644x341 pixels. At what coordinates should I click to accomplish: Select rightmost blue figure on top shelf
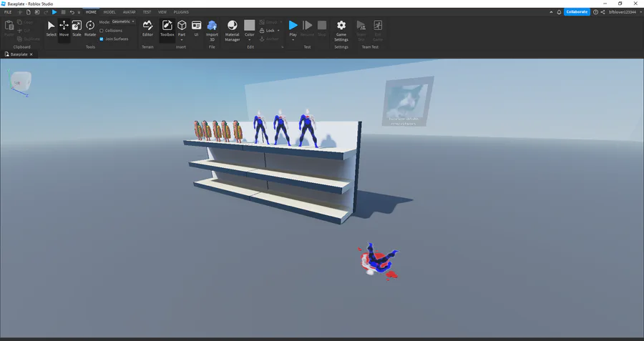click(308, 128)
